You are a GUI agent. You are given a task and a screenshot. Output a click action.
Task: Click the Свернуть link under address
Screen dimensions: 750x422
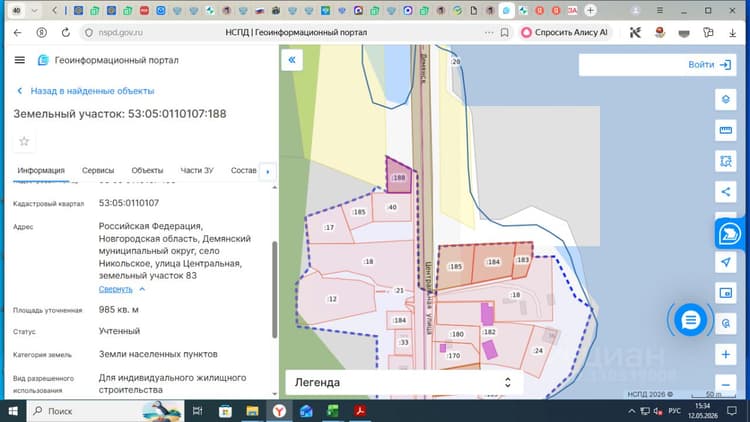coord(115,289)
